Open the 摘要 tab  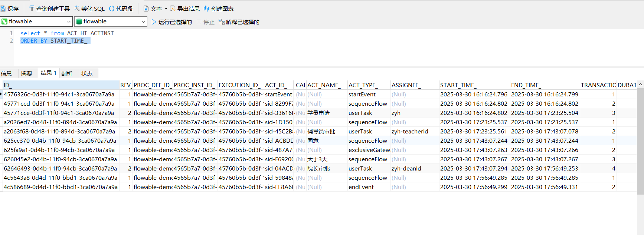pyautogui.click(x=26, y=73)
